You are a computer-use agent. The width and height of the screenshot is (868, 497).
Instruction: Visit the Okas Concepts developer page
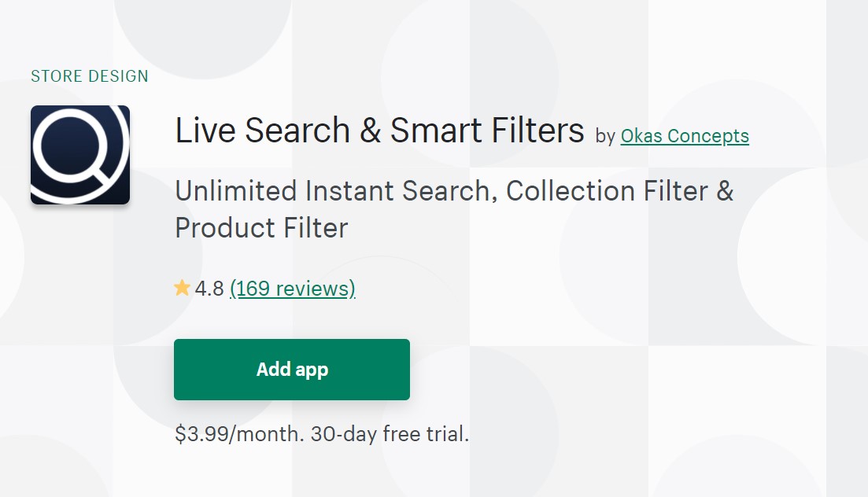coord(685,136)
